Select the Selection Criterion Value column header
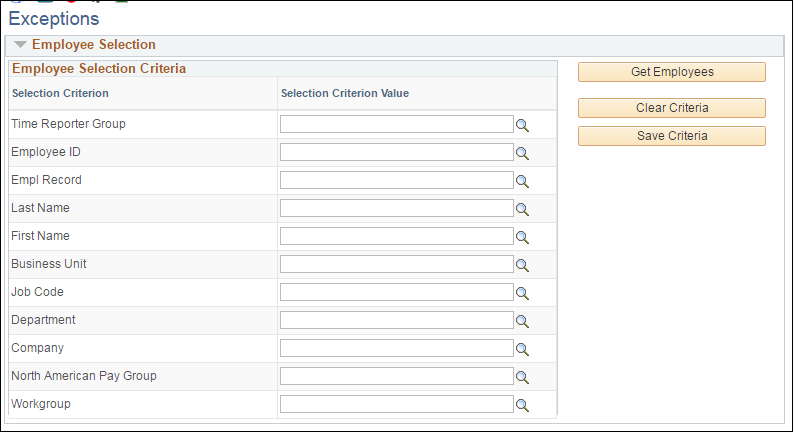Image resolution: width=793 pixels, height=432 pixels. tap(345, 93)
